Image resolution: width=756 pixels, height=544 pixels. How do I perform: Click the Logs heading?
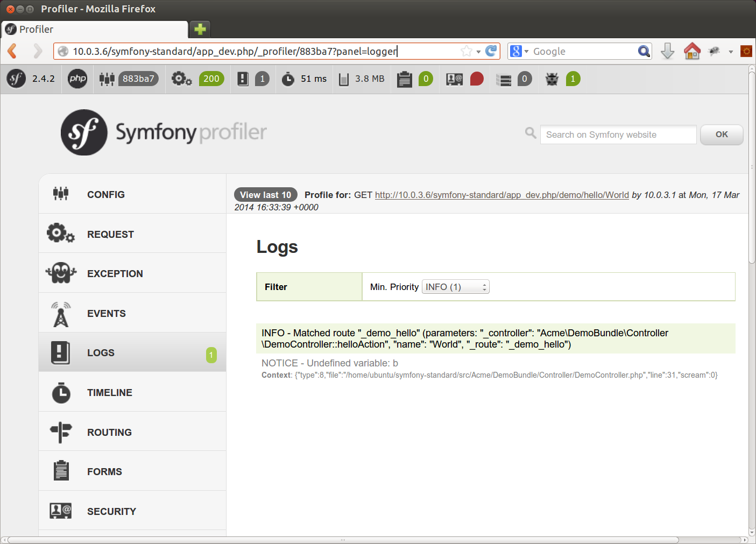277,246
